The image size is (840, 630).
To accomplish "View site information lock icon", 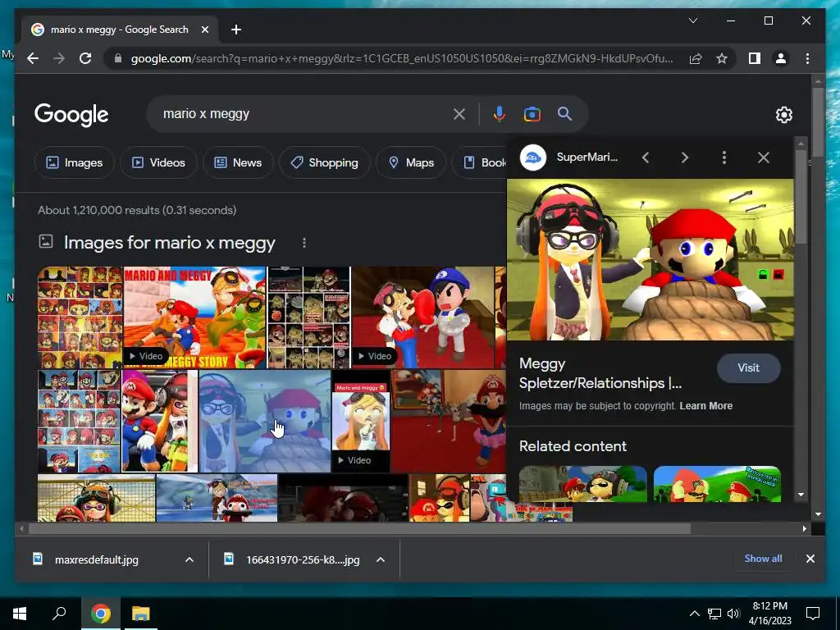I will pos(118,58).
